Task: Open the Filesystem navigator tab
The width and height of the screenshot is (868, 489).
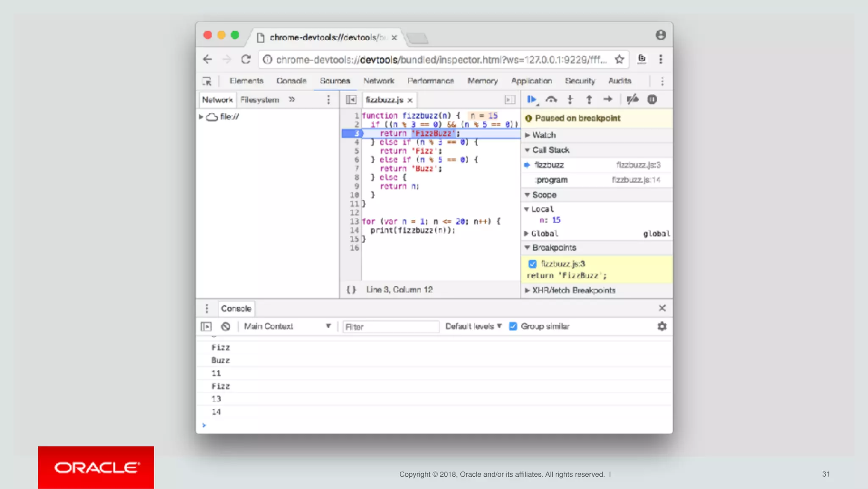Action: point(259,100)
